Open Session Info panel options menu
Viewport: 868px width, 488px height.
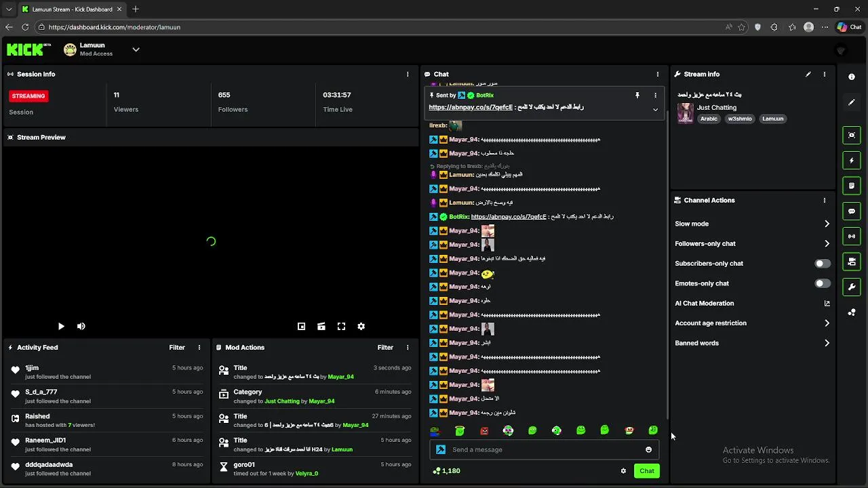(408, 74)
